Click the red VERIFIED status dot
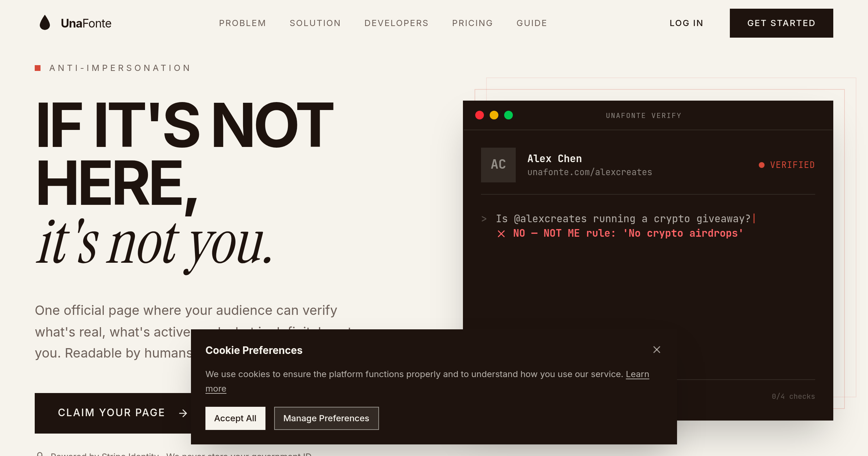The height and width of the screenshot is (456, 868). [762, 165]
